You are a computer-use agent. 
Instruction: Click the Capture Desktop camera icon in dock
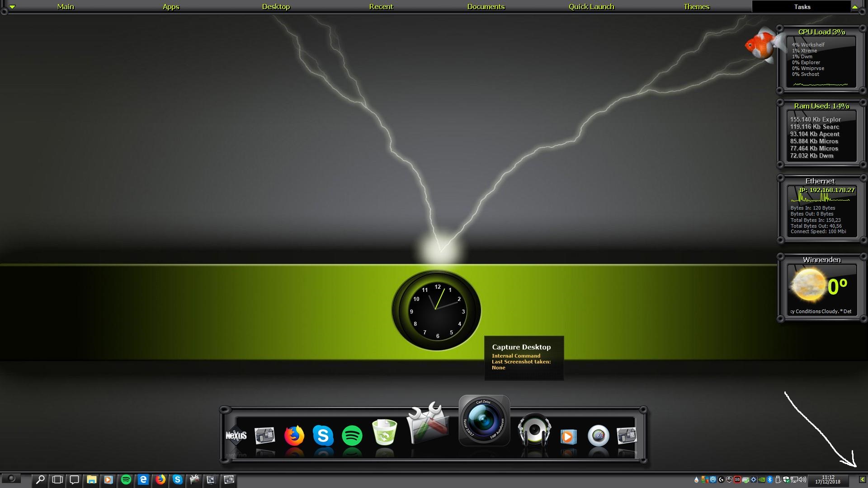484,420
